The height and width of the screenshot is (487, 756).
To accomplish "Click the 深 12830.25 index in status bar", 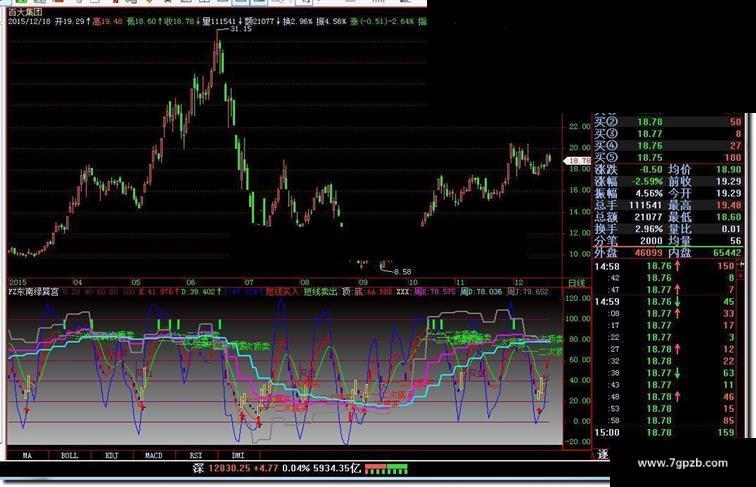I will pyautogui.click(x=222, y=468).
